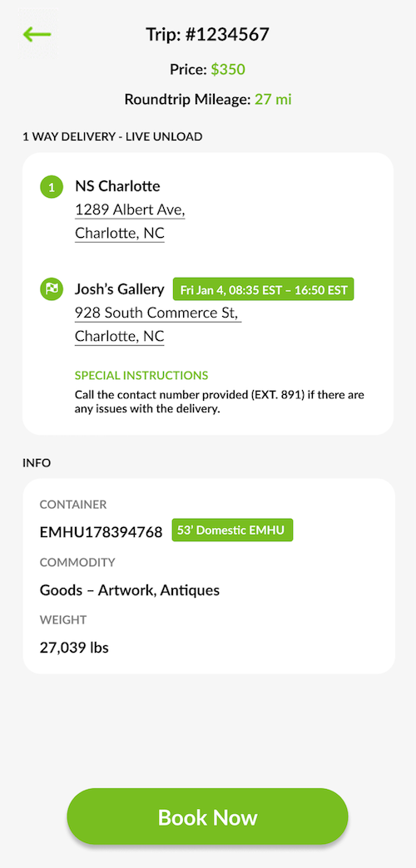Select the delivery time window badge
416x868 pixels.
point(263,289)
